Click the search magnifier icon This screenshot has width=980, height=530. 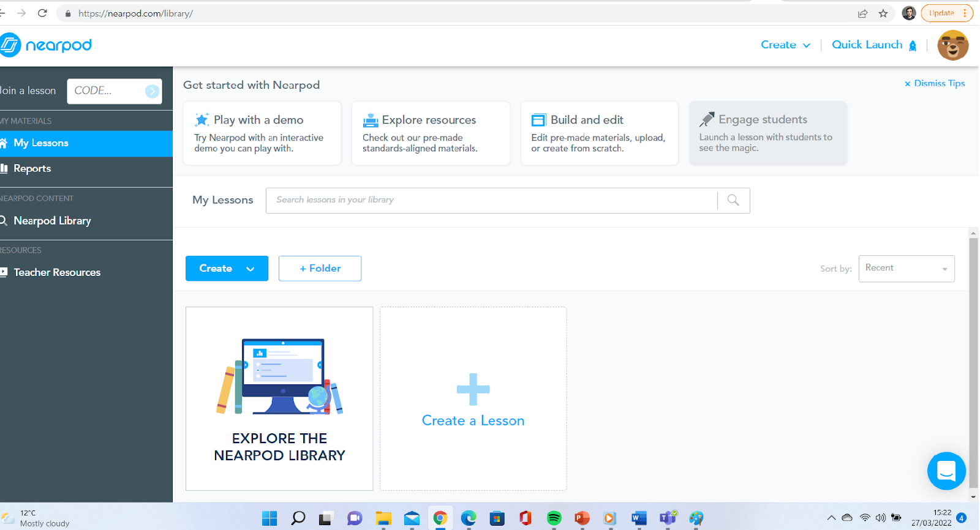tap(733, 200)
